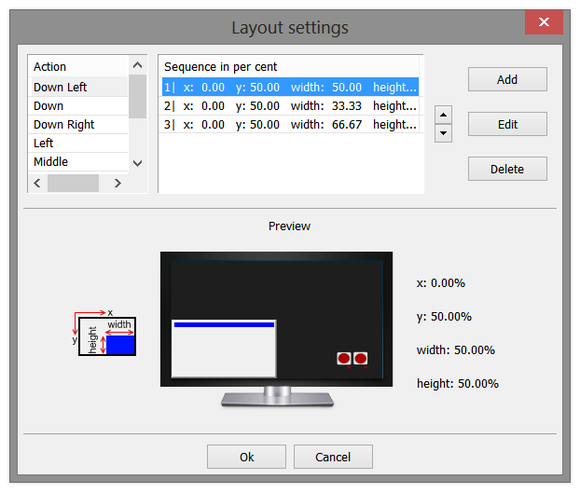Select sequence 3 with width 66.67

(x=290, y=125)
